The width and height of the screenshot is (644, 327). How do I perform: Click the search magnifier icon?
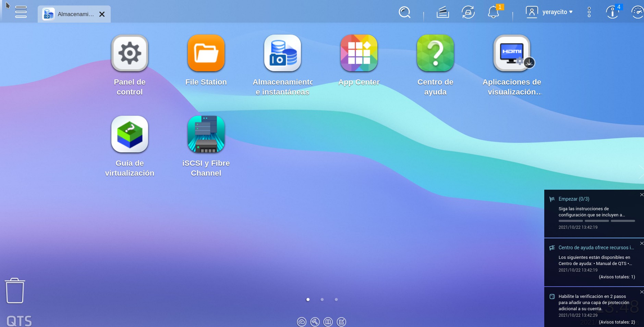(404, 12)
